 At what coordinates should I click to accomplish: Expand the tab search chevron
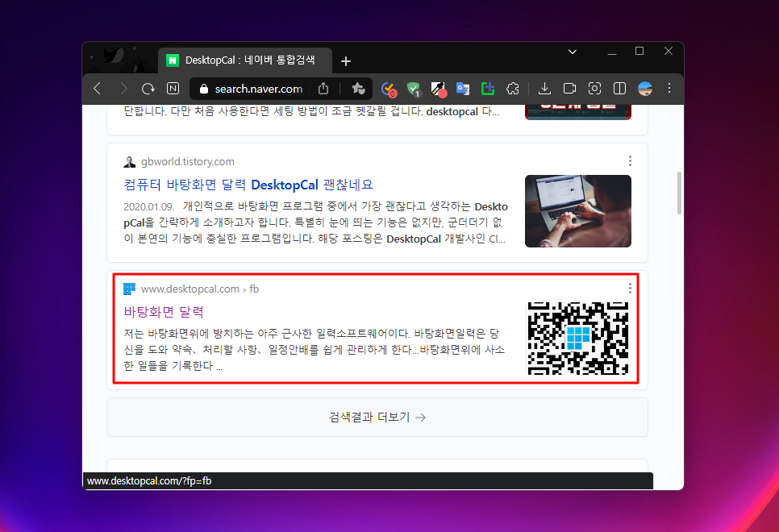coord(573,52)
